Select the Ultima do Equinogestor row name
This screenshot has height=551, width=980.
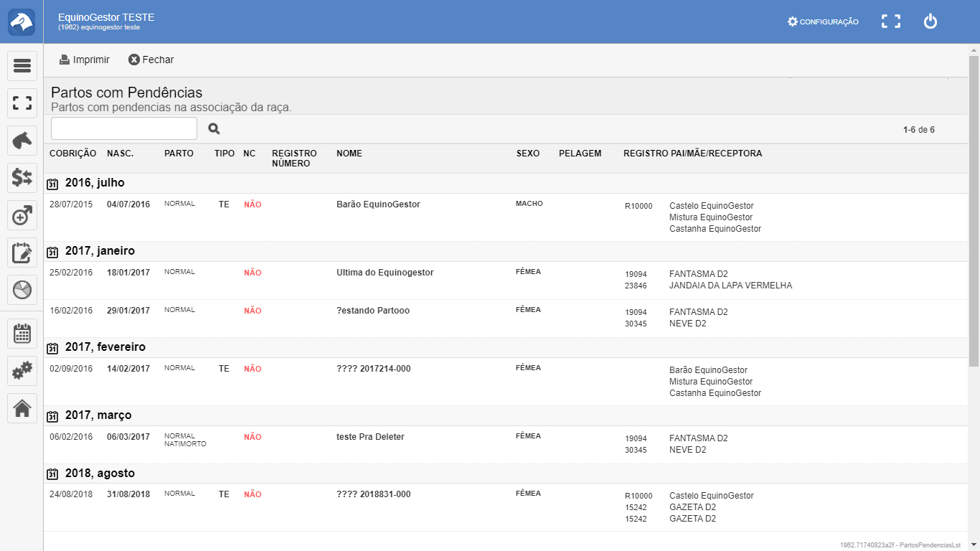pyautogui.click(x=385, y=273)
